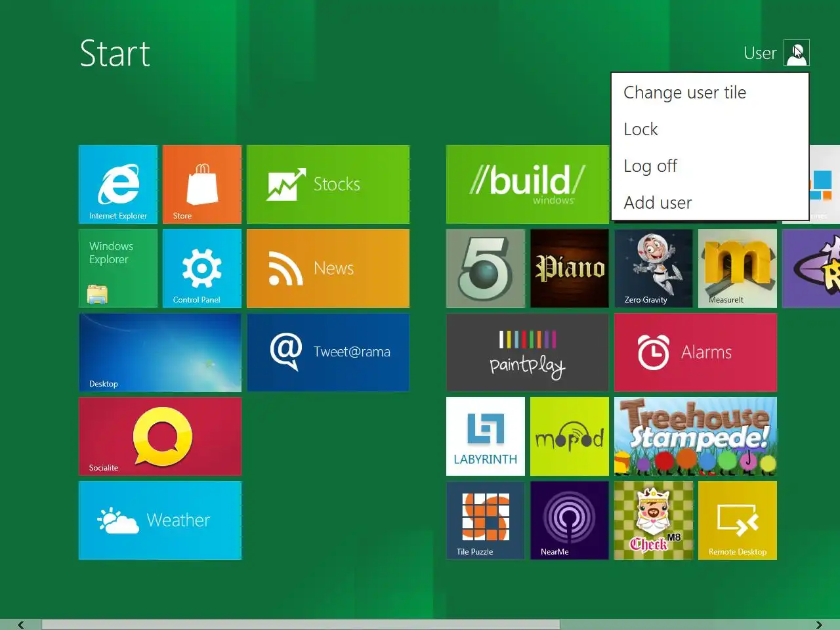Open the Internet Explorer tile
This screenshot has height=630, width=840.
[118, 184]
